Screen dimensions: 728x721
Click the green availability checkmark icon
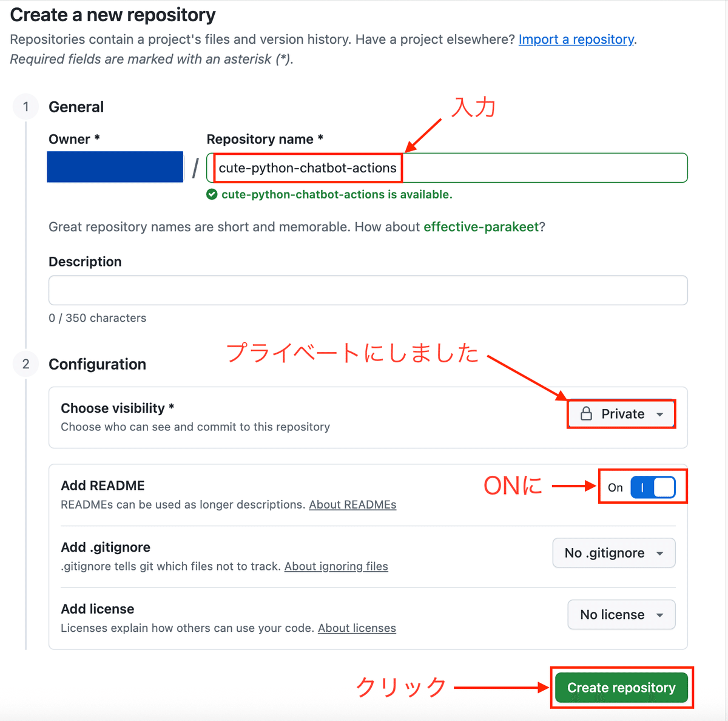[x=212, y=195]
